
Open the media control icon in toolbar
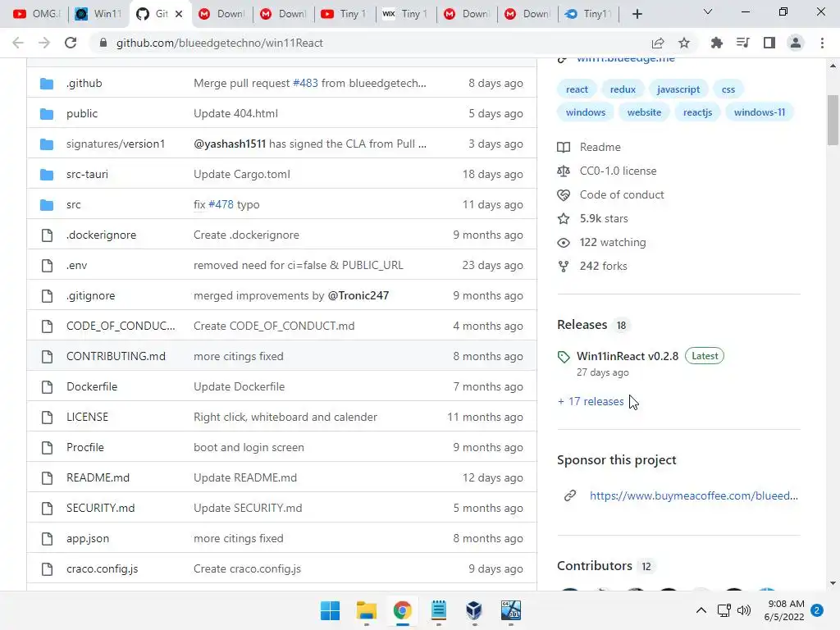(x=742, y=43)
